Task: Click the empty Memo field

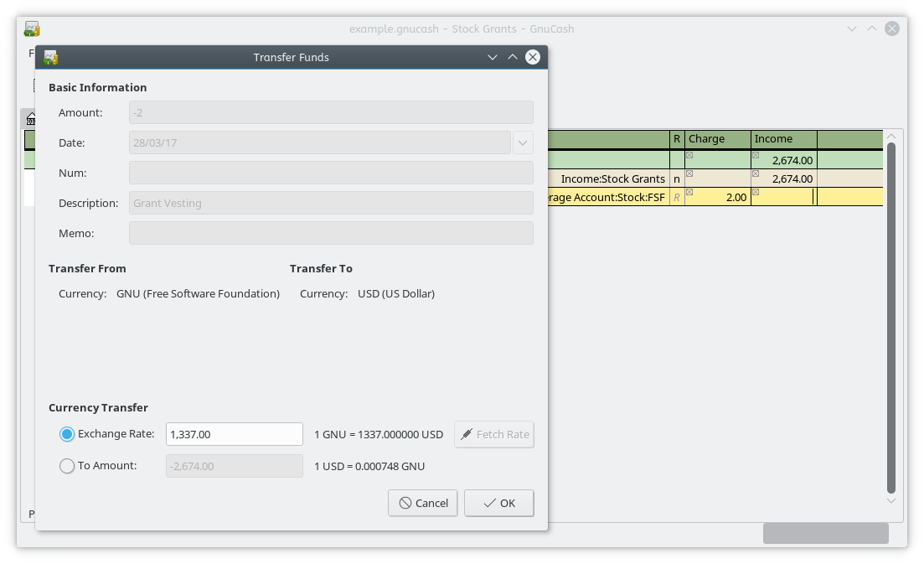Action: coord(331,233)
